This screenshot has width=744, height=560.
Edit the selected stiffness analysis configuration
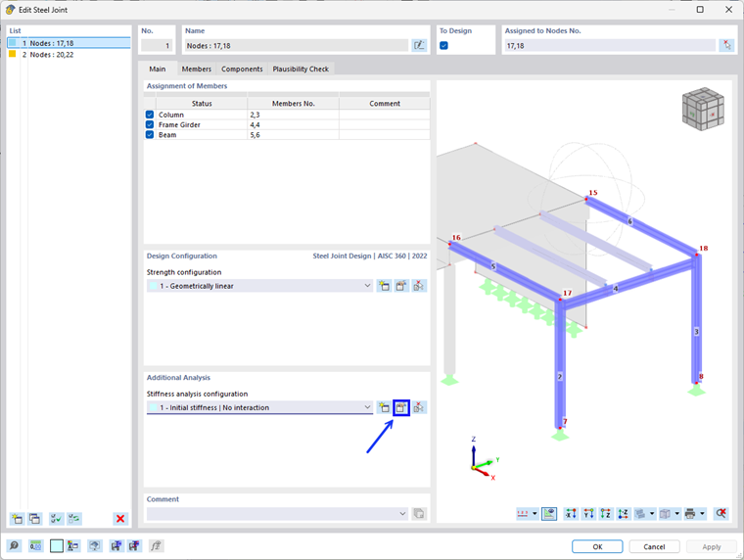tap(401, 407)
